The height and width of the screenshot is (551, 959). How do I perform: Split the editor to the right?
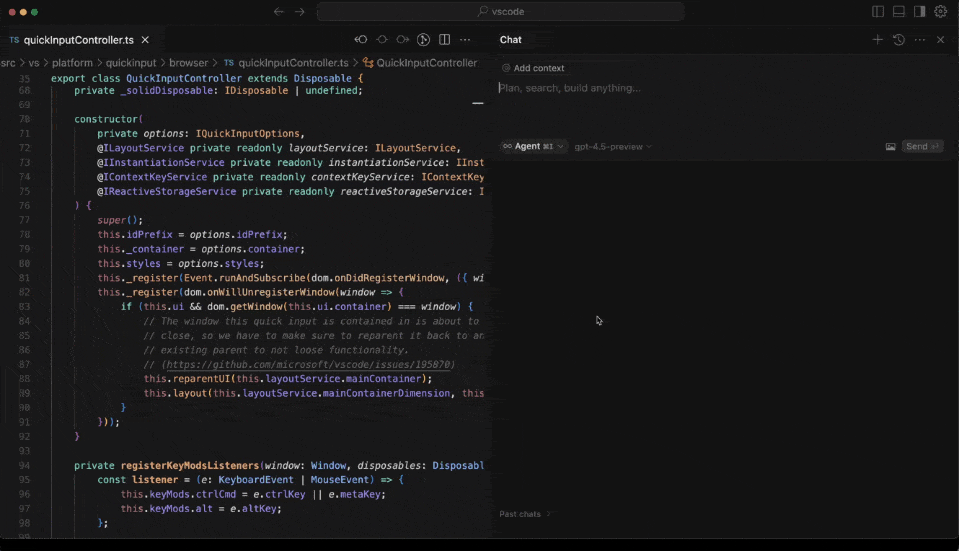pyautogui.click(x=444, y=40)
